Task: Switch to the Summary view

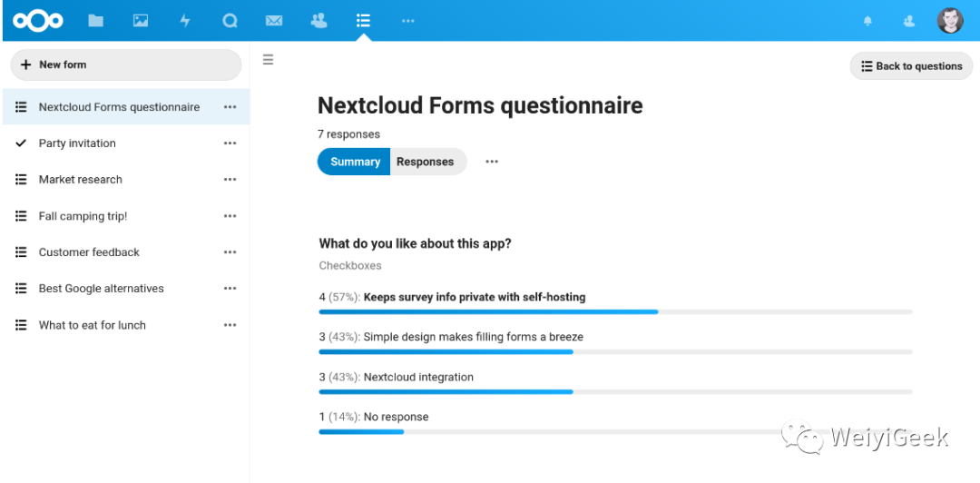Action: (x=355, y=162)
